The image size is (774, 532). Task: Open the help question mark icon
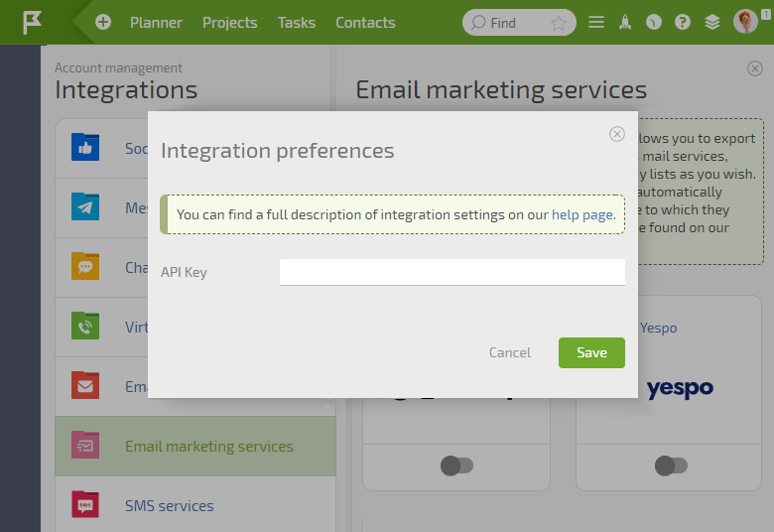pyautogui.click(x=682, y=22)
